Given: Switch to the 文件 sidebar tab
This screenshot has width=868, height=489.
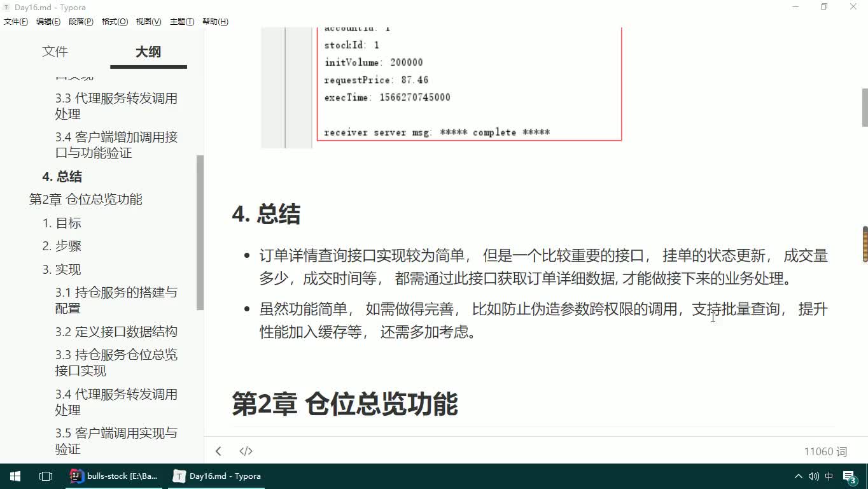Looking at the screenshot, I should (55, 52).
